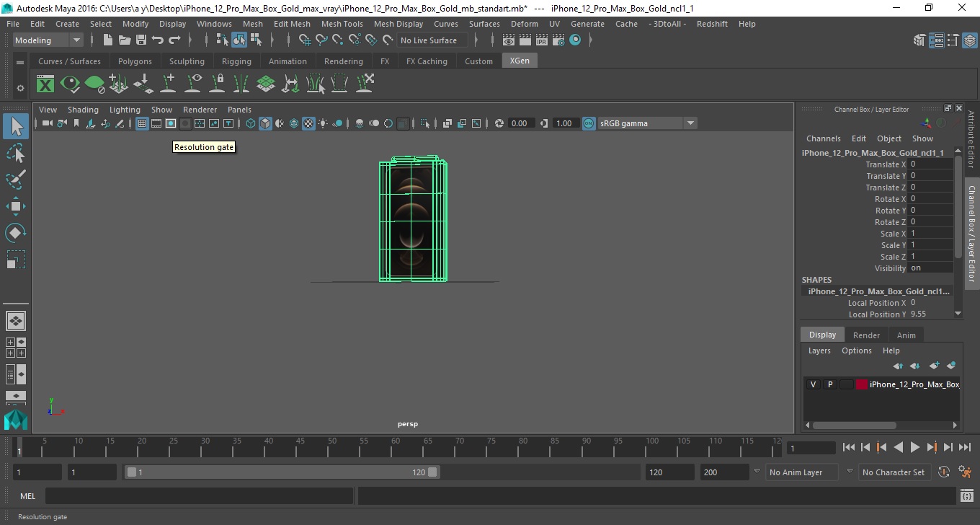This screenshot has height=525, width=980.
Task: Select the Move tool in toolbox
Action: click(16, 206)
